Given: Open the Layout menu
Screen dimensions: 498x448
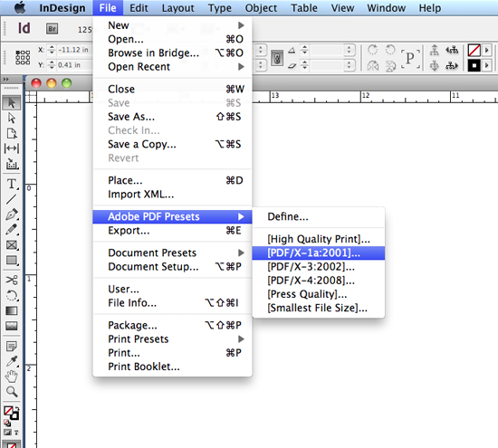Looking at the screenshot, I should click(177, 8).
